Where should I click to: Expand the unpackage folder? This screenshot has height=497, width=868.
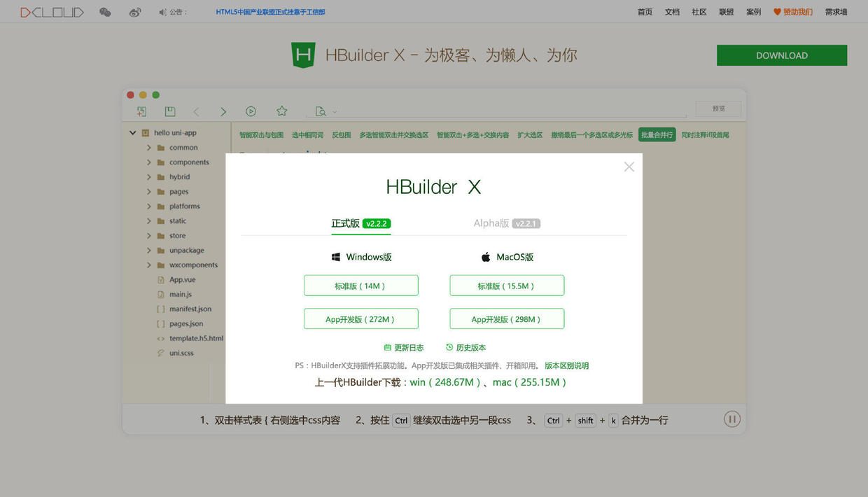point(149,251)
